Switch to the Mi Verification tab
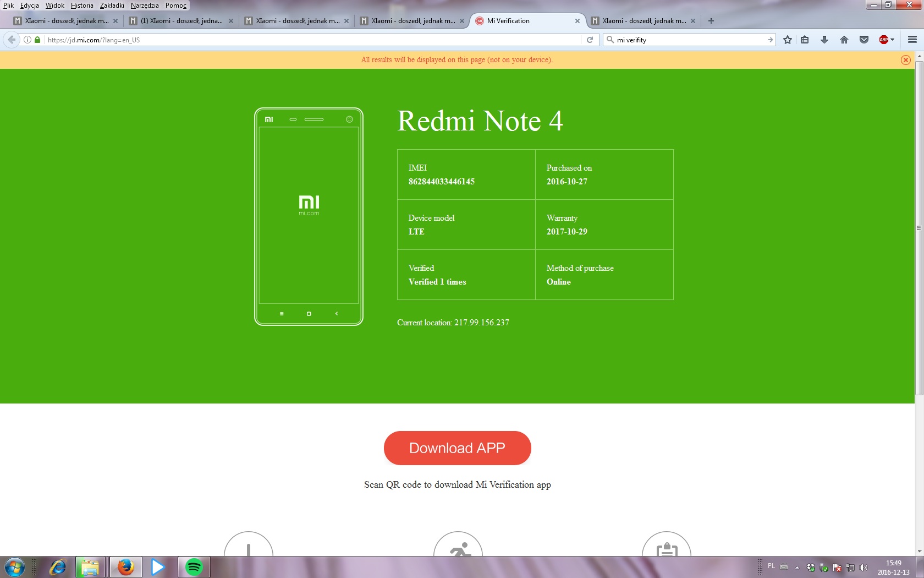This screenshot has width=924, height=578. (x=522, y=21)
